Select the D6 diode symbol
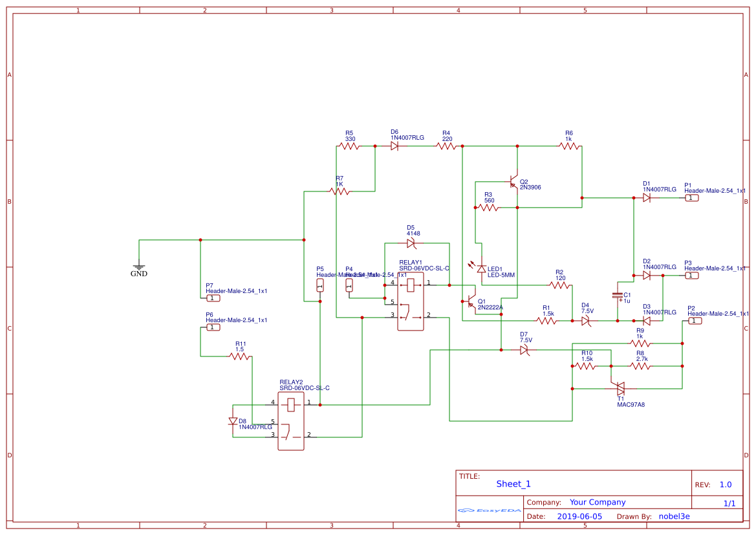This screenshot has height=535, width=756. pos(394,146)
